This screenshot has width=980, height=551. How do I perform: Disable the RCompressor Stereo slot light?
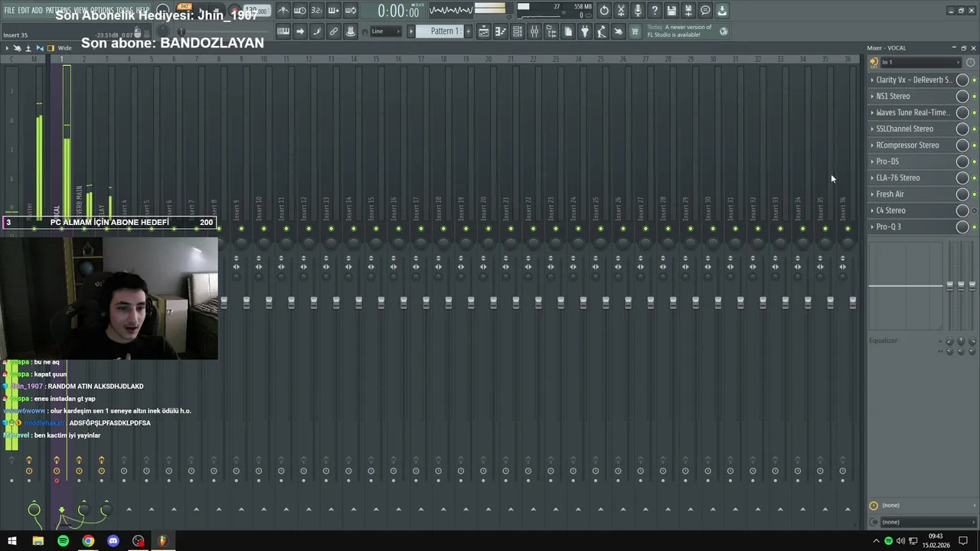pos(974,145)
